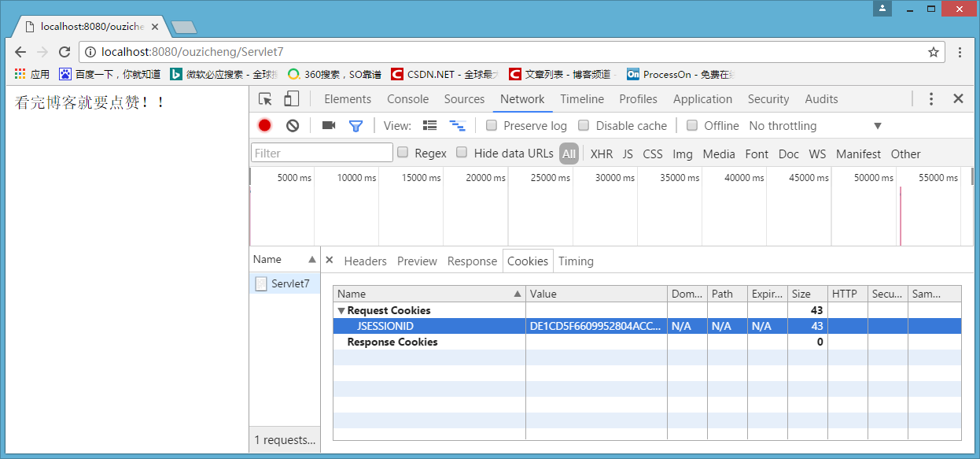Open the 360 search bookmark
This screenshot has width=980, height=459.
point(334,74)
